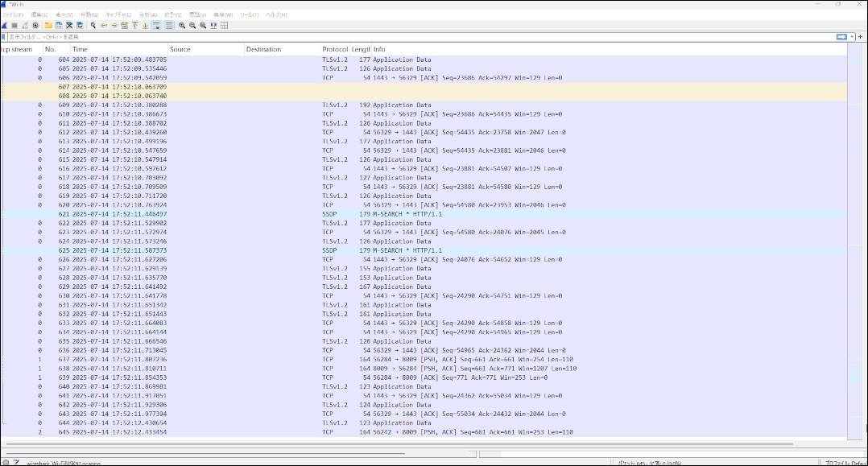Select packet 645 TCP row

click(424, 432)
